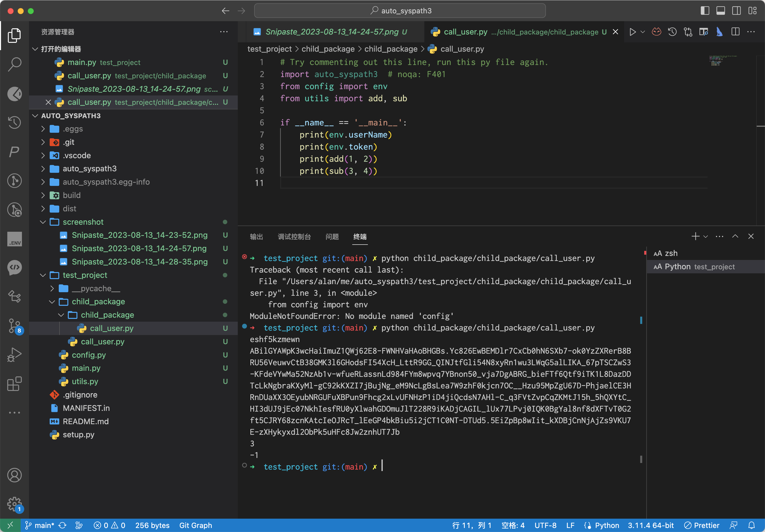Open Source Control view with badge 8
Screen dimensions: 765x532
(x=14, y=325)
